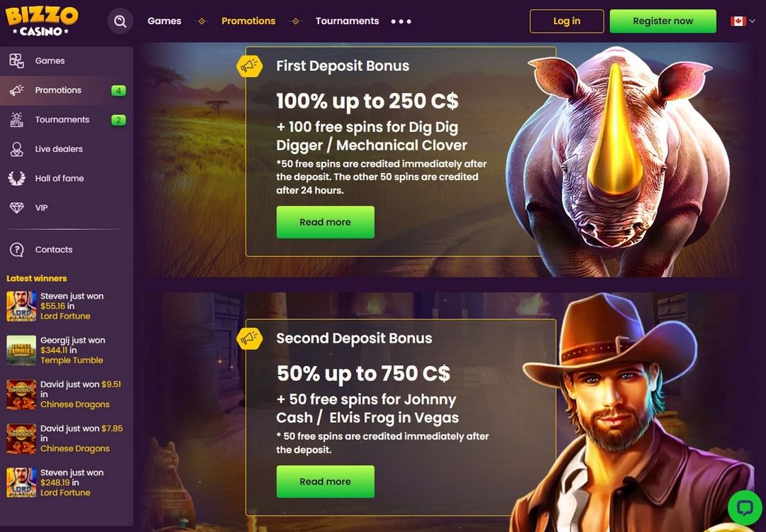
Task: Click the Contacts question mark icon
Action: [x=16, y=250]
